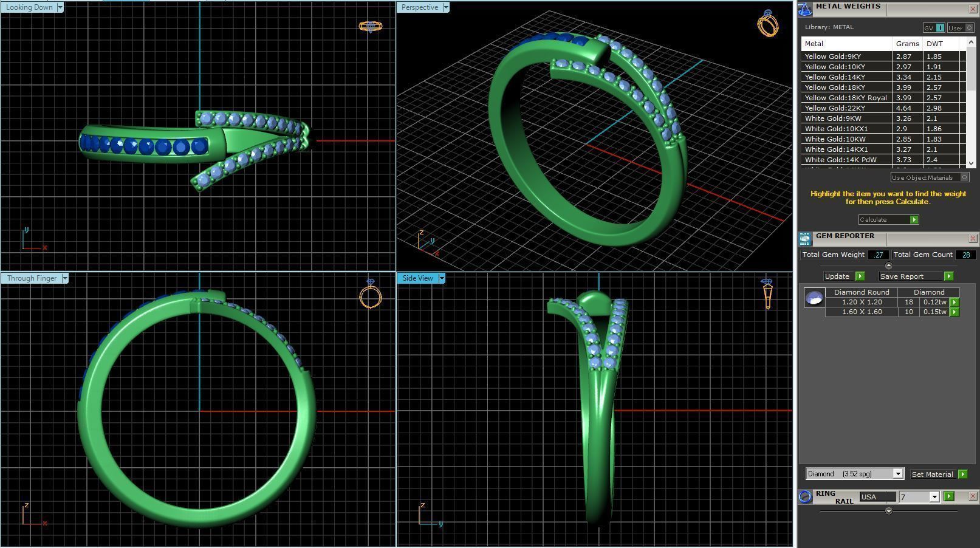Select the round diamond gem thumbnail

click(x=814, y=298)
